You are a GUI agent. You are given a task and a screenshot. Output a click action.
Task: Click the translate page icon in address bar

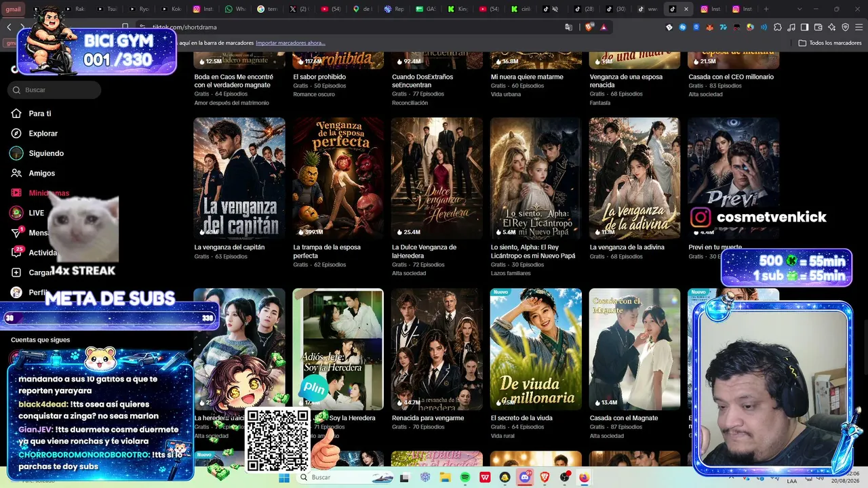[569, 27]
